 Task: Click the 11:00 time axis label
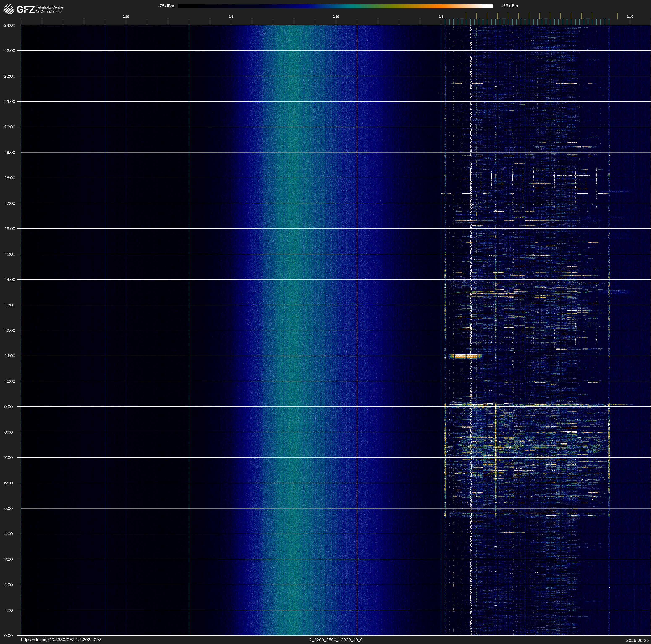tap(10, 356)
